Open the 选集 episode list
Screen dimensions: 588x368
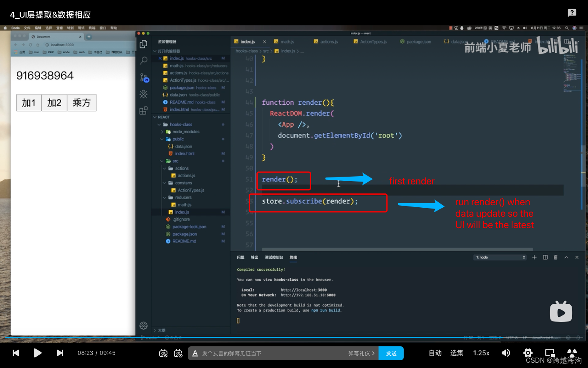click(457, 353)
